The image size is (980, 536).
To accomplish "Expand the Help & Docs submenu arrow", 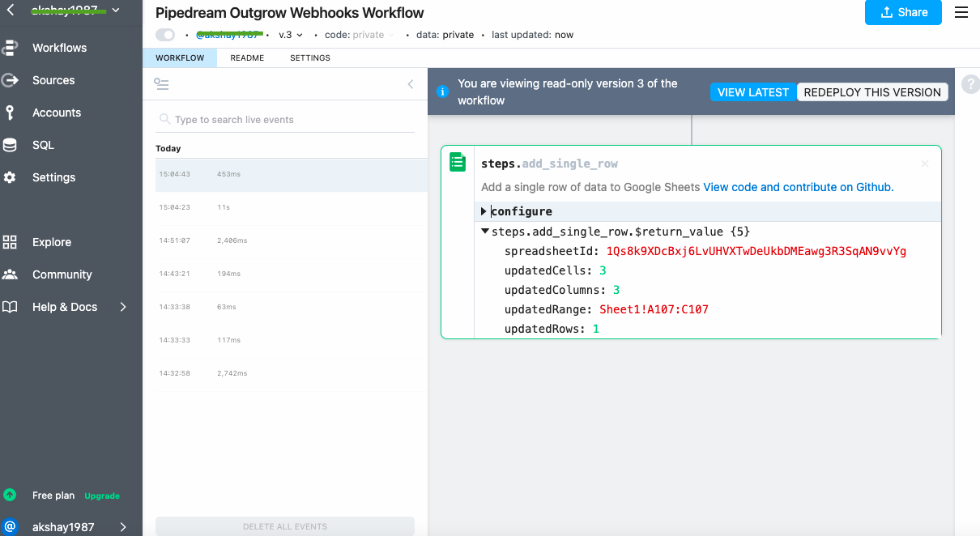I will pyautogui.click(x=123, y=307).
